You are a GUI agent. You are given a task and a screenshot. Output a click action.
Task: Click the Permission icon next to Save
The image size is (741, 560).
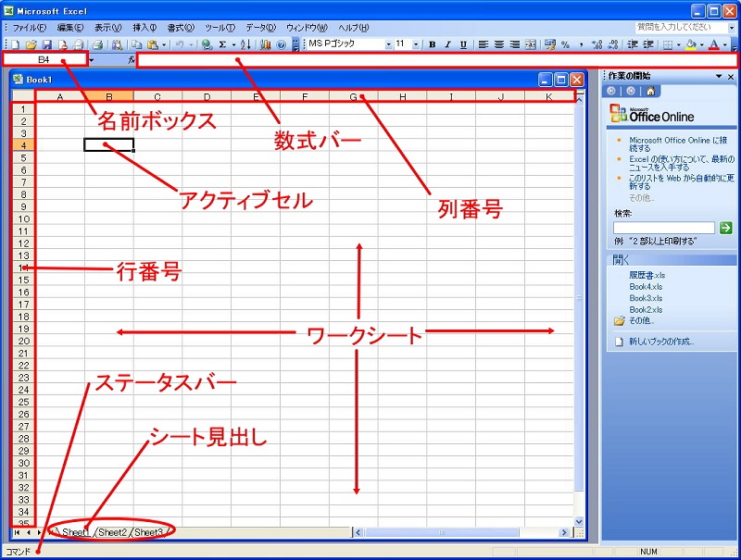(63, 44)
